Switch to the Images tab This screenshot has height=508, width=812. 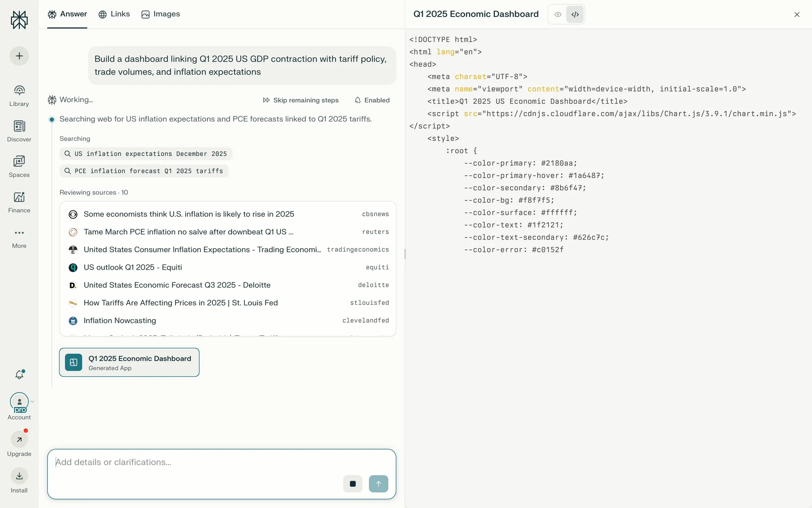pyautogui.click(x=161, y=14)
